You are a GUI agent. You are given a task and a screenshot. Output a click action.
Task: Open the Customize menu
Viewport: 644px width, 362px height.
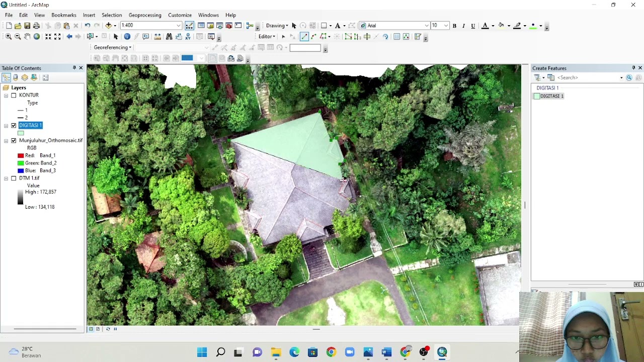(x=180, y=15)
